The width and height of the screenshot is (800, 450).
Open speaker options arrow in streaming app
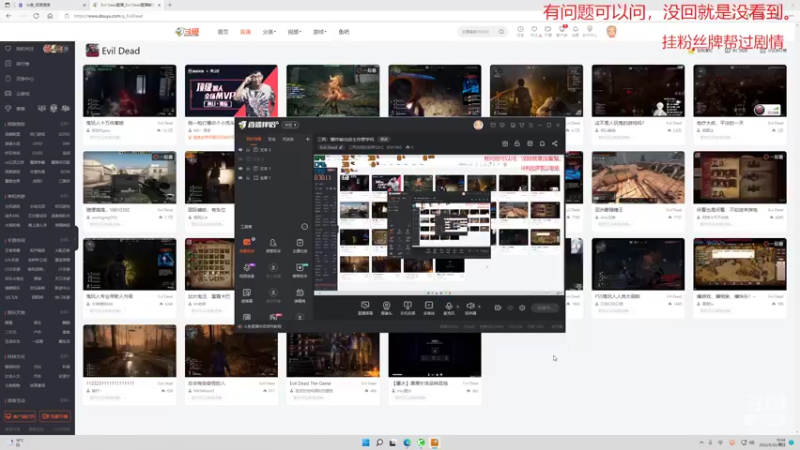[479, 307]
